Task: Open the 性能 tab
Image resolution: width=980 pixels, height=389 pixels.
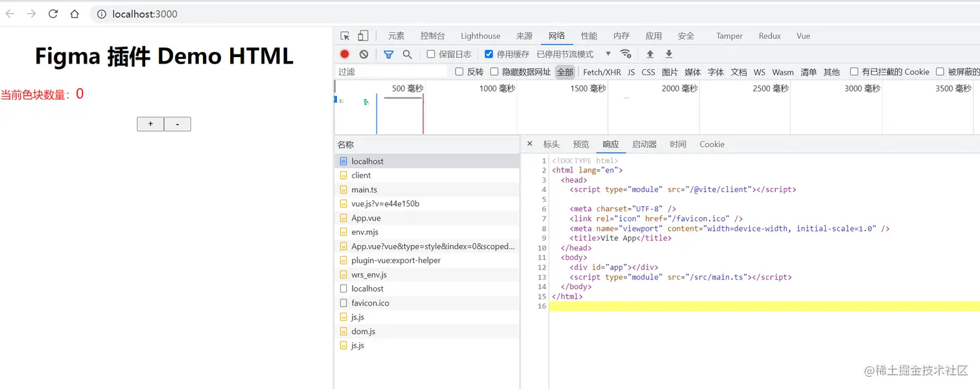Action: (x=589, y=36)
